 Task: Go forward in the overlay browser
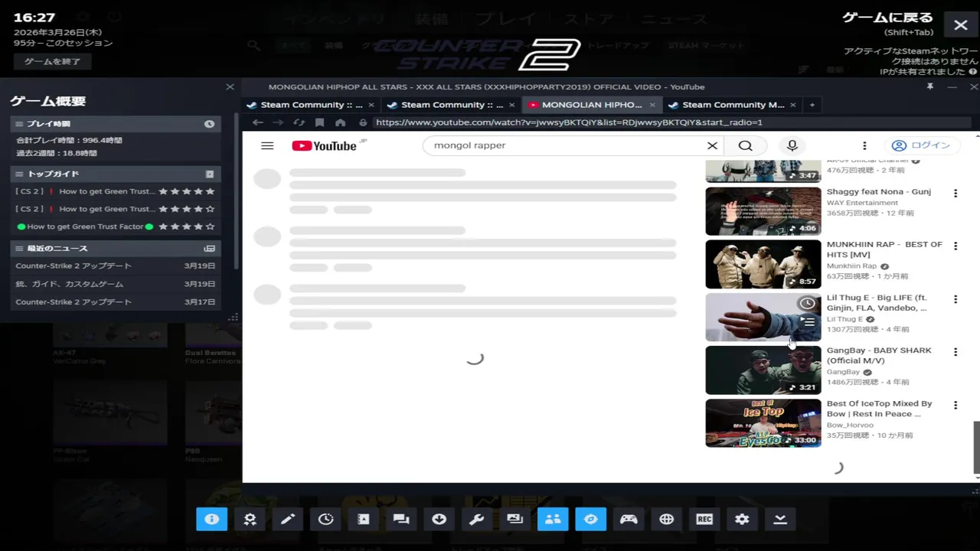click(279, 122)
